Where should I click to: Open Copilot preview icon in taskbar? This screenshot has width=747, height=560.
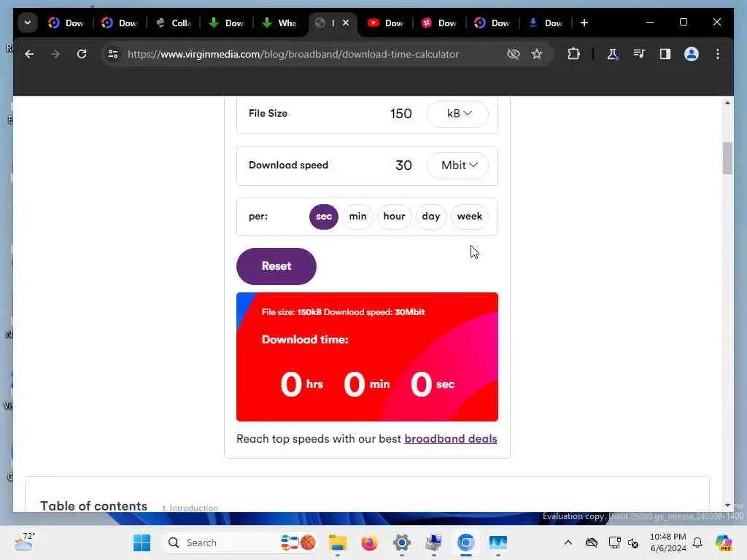(x=724, y=542)
